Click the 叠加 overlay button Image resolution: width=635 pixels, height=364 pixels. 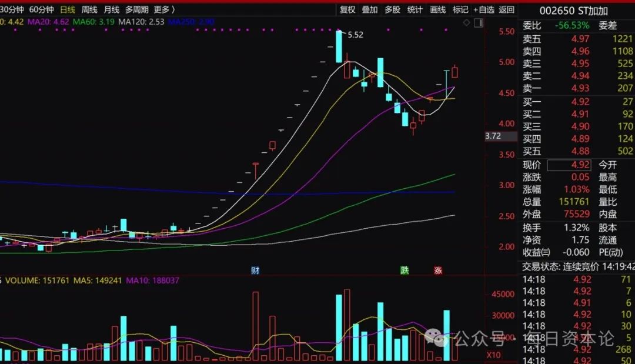[370, 9]
